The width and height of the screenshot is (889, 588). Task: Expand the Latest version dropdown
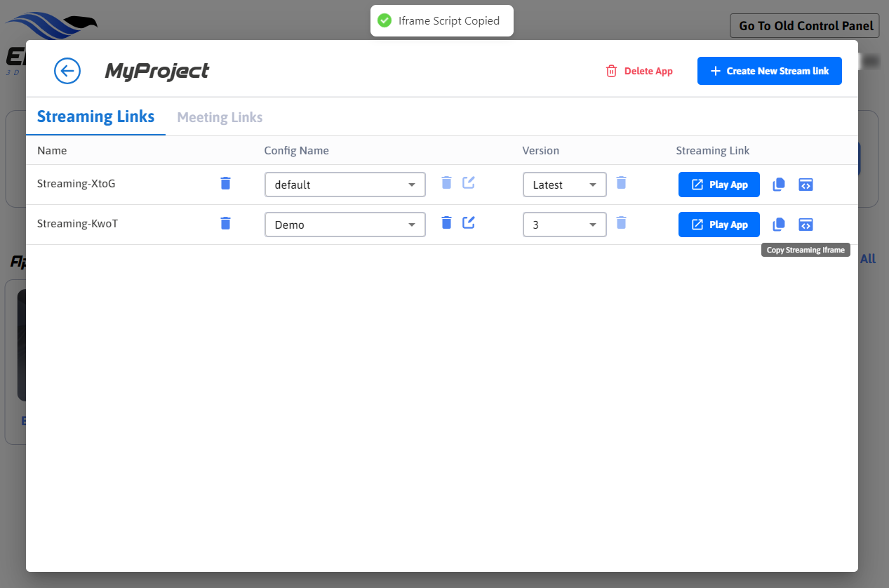coord(564,185)
